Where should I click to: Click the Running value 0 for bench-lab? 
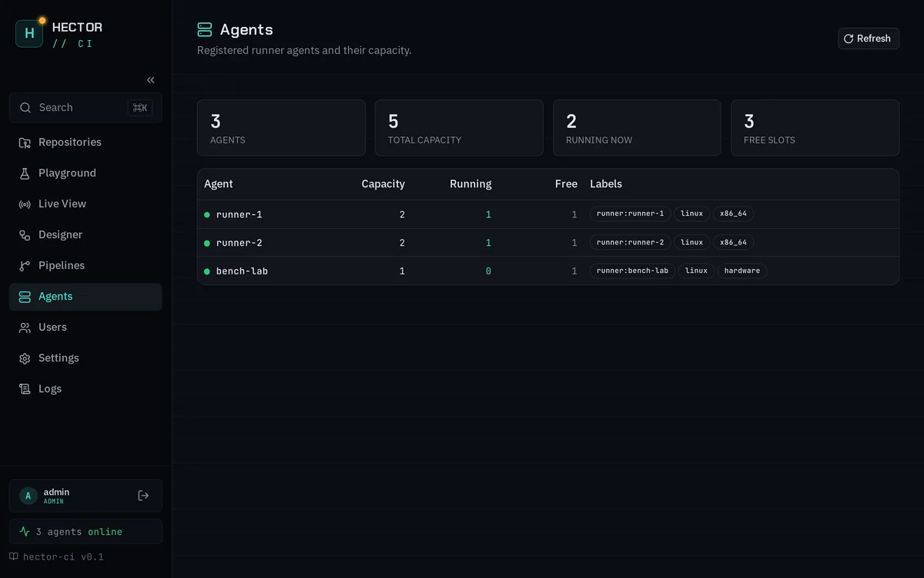pyautogui.click(x=488, y=271)
